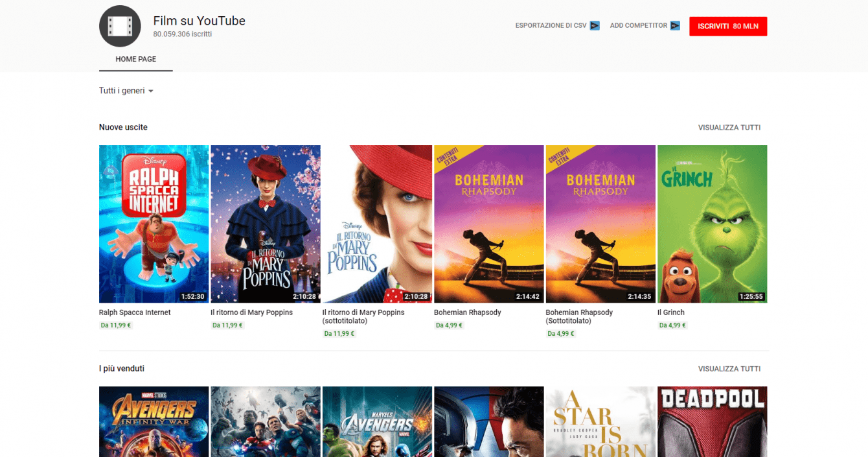Open VISUALIZZA TUTTI for Nuove uscite

pos(729,128)
